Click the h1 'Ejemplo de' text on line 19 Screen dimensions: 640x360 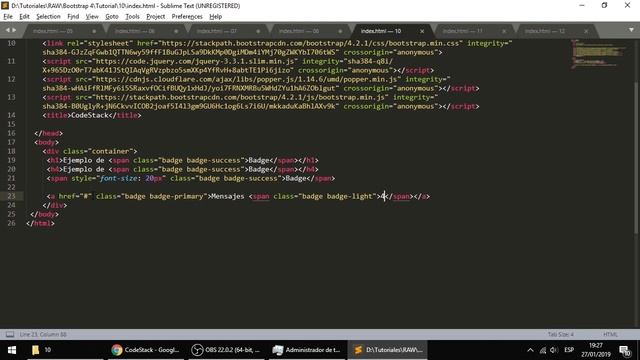pyautogui.click(x=83, y=160)
